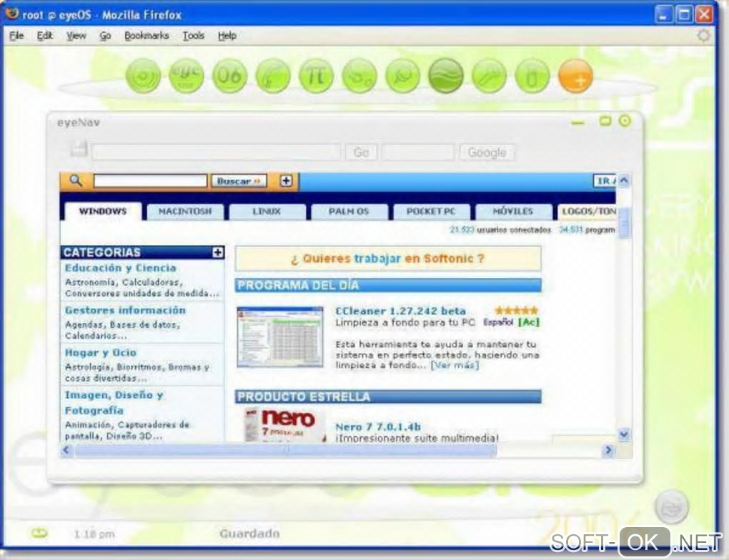Switch to the LINUX tab

(x=267, y=211)
